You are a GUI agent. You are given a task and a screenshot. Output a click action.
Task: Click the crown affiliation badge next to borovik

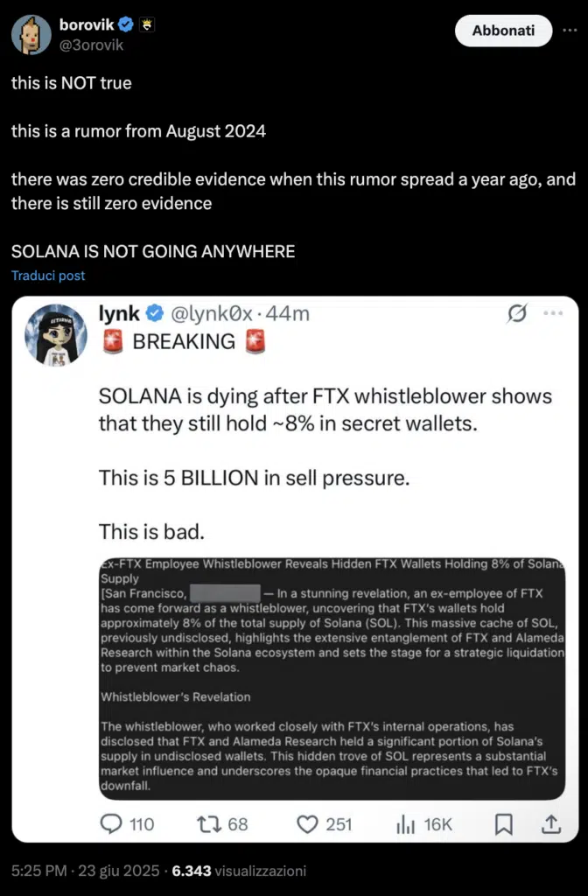(147, 24)
